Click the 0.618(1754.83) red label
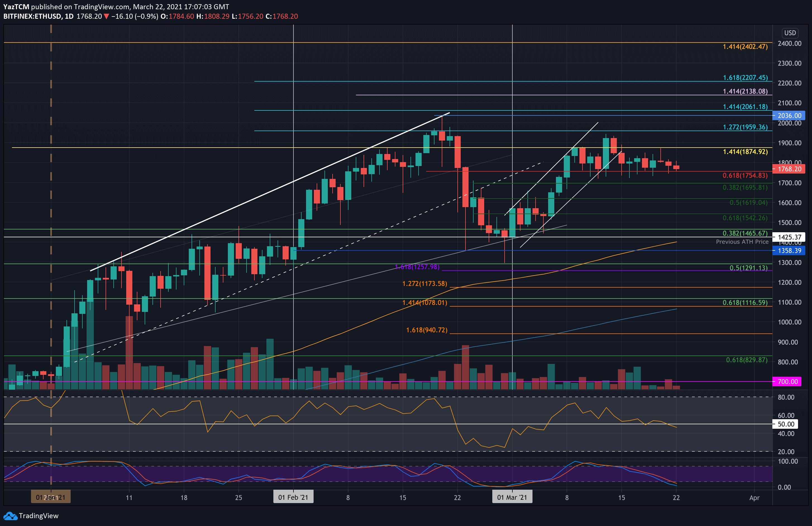 745,175
